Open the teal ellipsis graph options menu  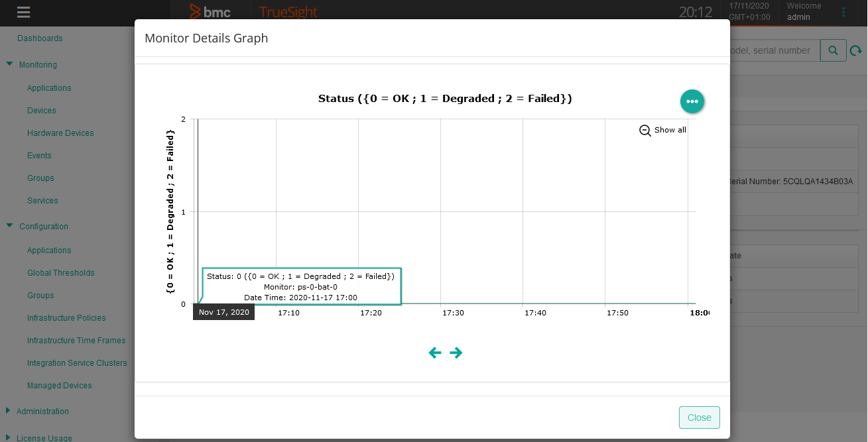pos(692,101)
